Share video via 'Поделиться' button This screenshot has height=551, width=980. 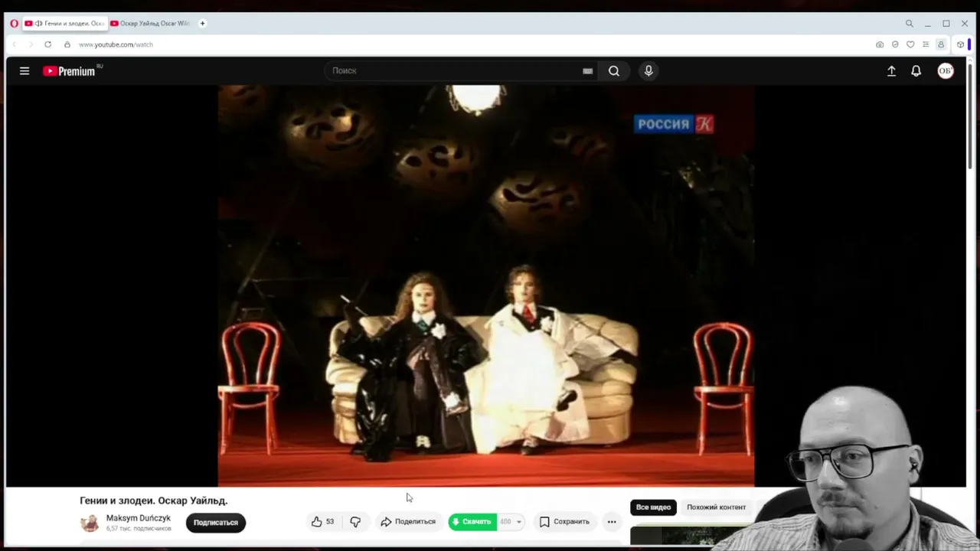click(x=408, y=522)
